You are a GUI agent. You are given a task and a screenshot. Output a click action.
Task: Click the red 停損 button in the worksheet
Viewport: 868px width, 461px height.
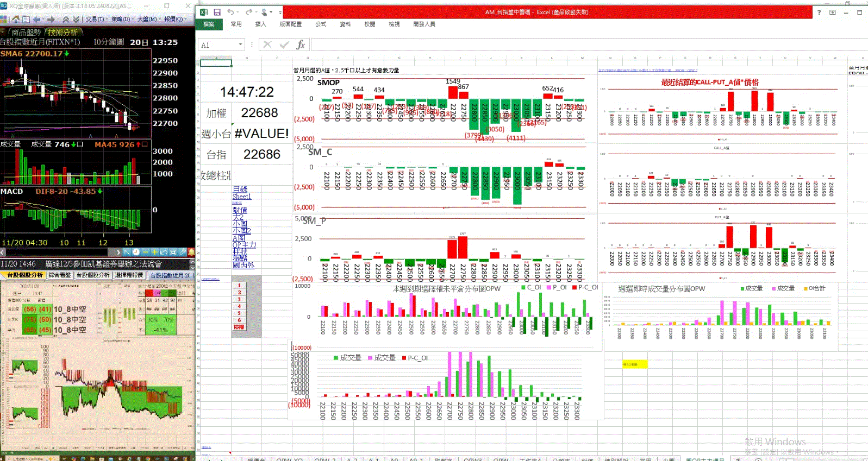point(239,327)
